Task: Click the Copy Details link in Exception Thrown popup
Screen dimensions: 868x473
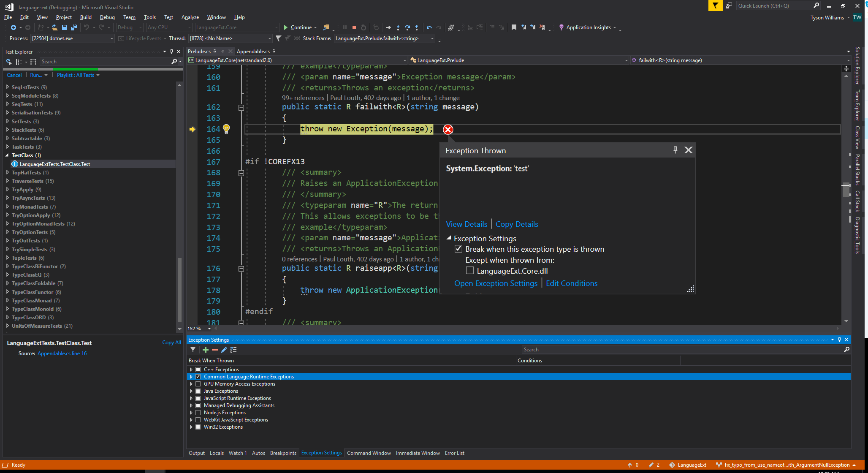Action: click(517, 224)
